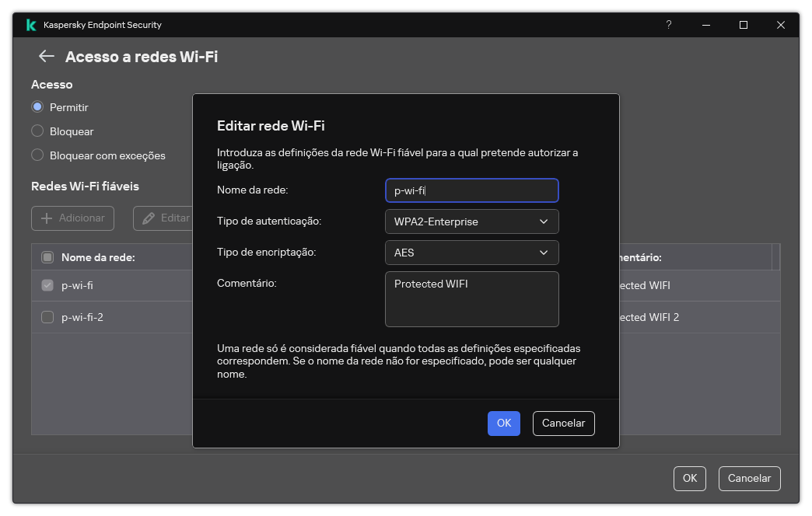Image resolution: width=812 pixels, height=516 pixels.
Task: Click inside the Comentário text area
Action: [x=471, y=299]
